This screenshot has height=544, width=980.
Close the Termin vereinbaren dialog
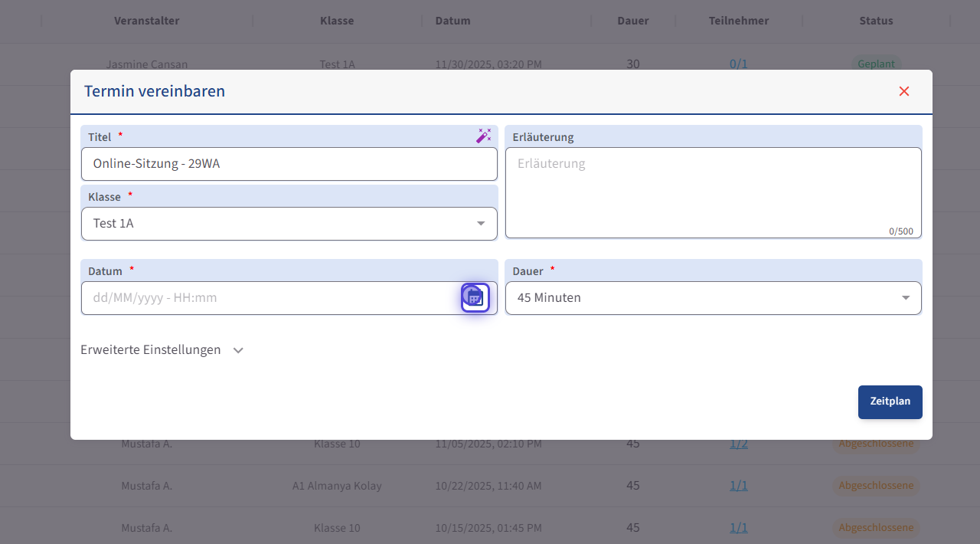903,91
